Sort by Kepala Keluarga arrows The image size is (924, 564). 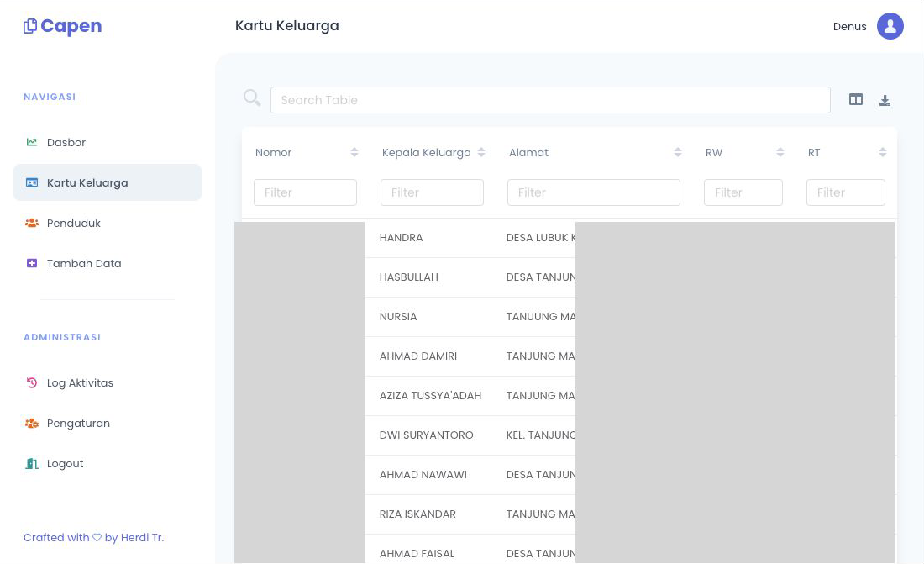pyautogui.click(x=481, y=152)
